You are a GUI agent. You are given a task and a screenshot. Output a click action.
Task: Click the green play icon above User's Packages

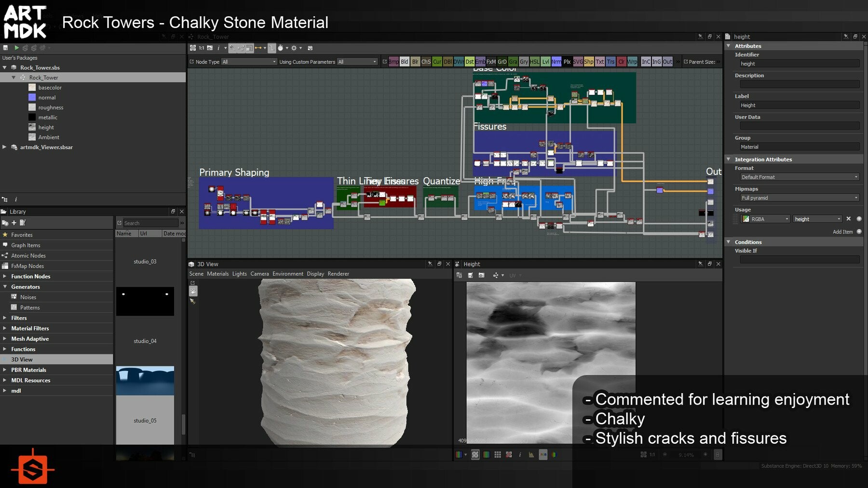15,48
